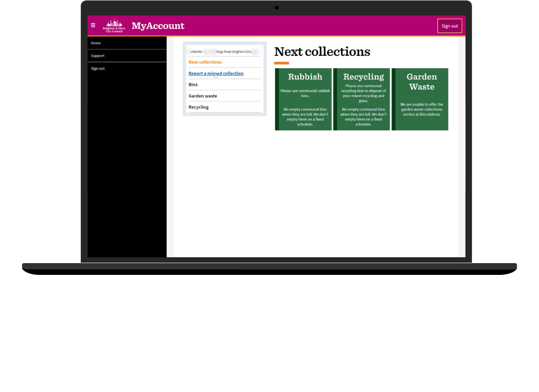Open the Garden waste menu entry

pos(202,96)
